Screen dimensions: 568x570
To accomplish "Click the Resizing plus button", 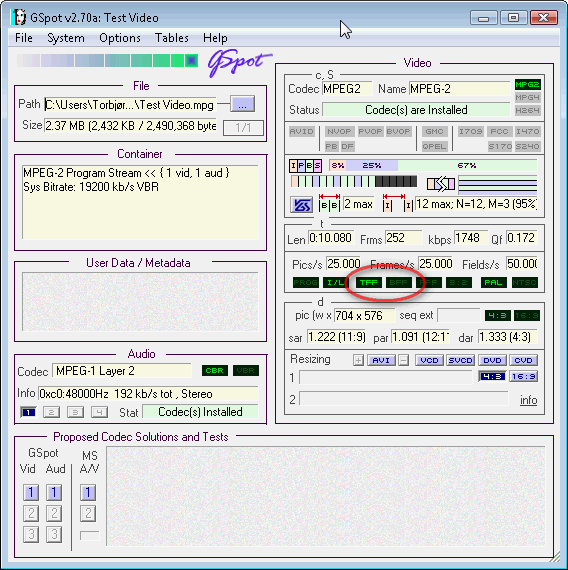I will pos(358,360).
